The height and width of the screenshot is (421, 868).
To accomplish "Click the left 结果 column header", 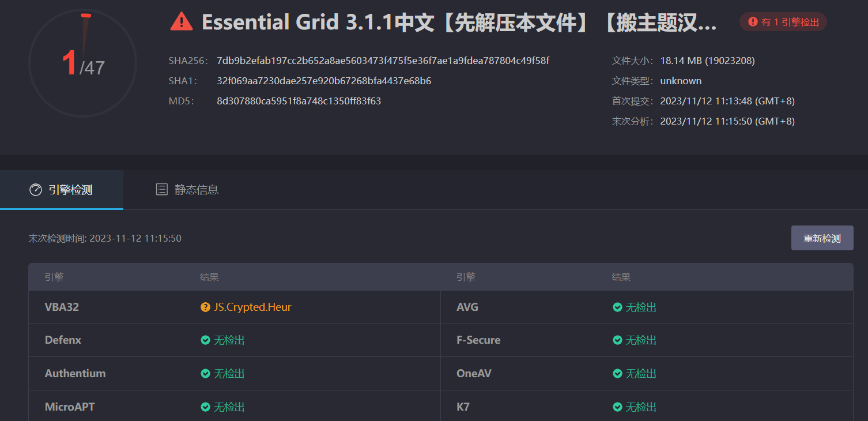I will point(209,277).
